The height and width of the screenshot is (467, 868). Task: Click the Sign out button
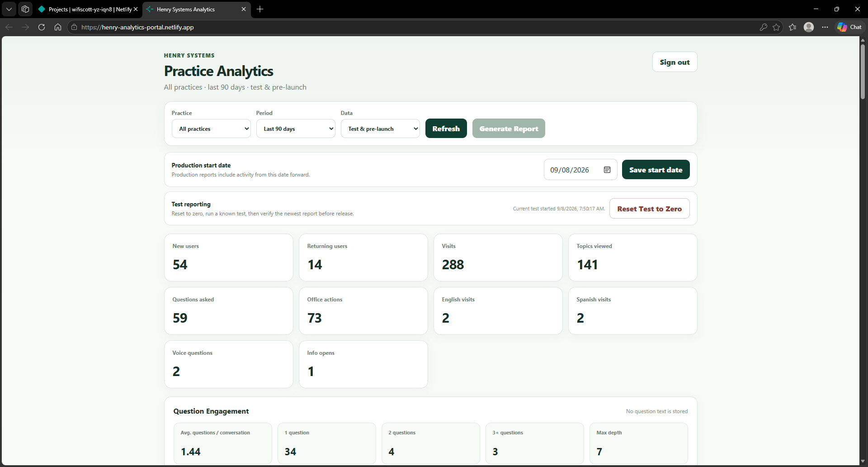pos(675,62)
